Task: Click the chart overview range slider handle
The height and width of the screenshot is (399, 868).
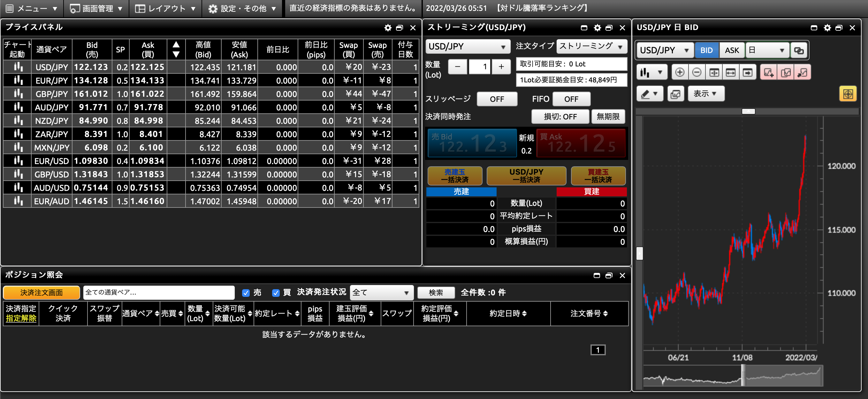Action: click(743, 375)
